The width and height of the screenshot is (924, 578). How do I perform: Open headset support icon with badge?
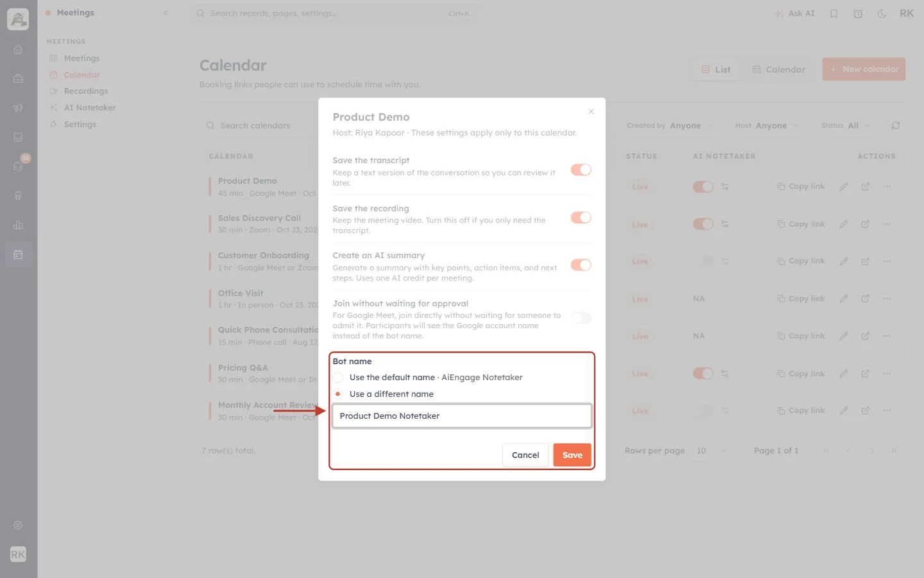18,166
